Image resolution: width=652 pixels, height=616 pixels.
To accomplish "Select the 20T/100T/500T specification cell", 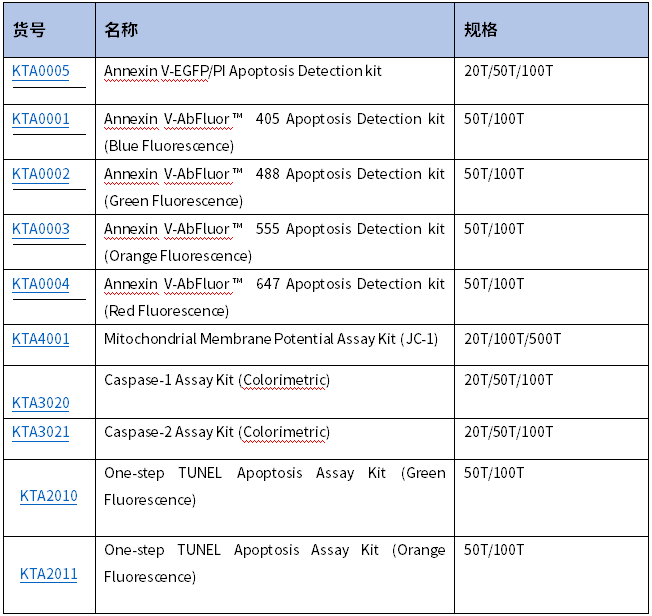I will point(513,339).
